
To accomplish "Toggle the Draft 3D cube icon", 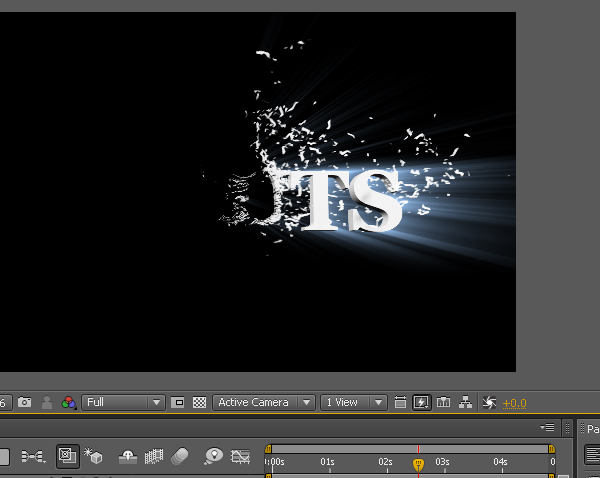I will pyautogui.click(x=94, y=456).
